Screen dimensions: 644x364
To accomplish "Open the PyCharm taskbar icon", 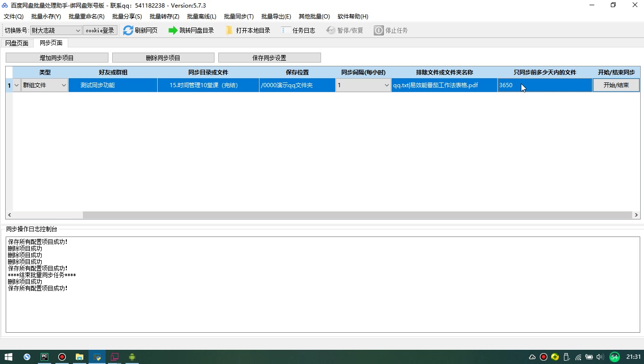I will (45, 357).
